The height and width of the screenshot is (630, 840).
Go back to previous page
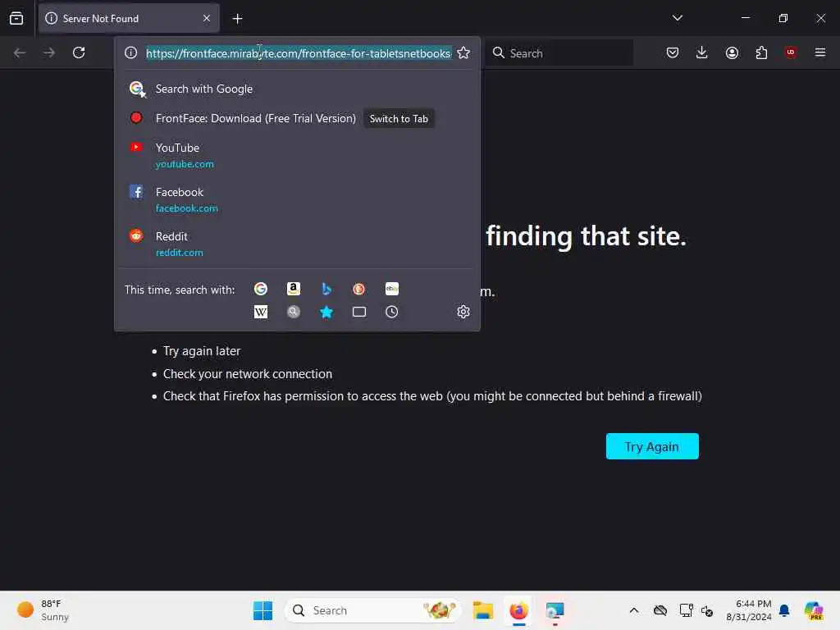tap(20, 52)
